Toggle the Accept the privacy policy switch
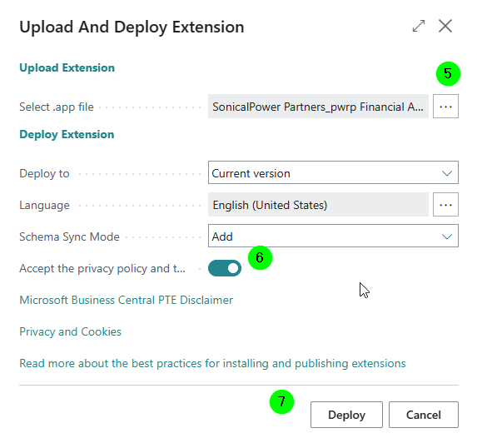The width and height of the screenshot is (477, 448). (225, 268)
